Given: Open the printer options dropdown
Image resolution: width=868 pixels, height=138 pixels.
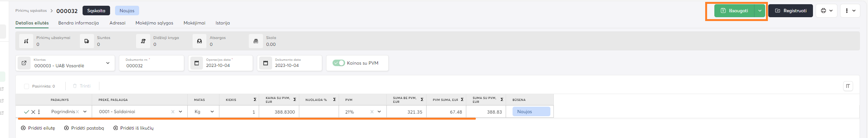Looking at the screenshot, I should [826, 11].
